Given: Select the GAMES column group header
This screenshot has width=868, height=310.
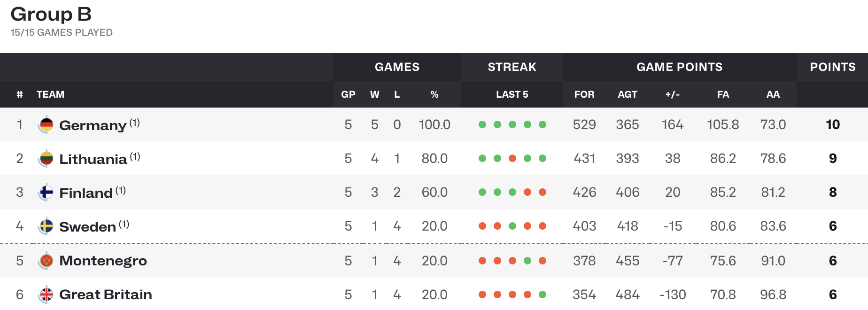Looking at the screenshot, I should click(x=397, y=67).
